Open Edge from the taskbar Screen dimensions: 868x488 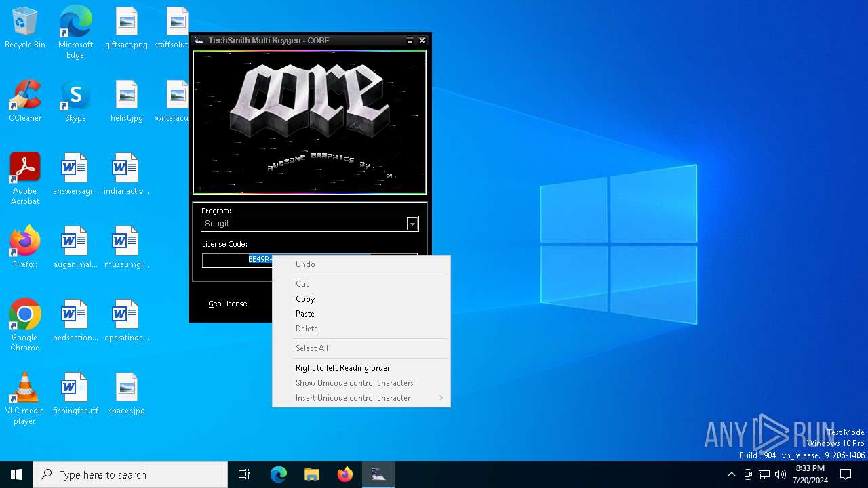point(279,474)
